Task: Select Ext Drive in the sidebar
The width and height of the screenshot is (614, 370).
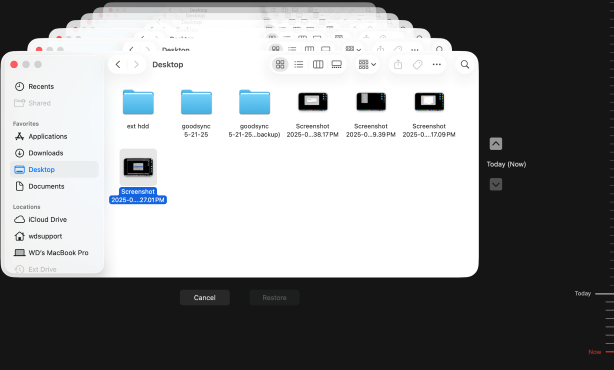Action: pyautogui.click(x=54, y=269)
